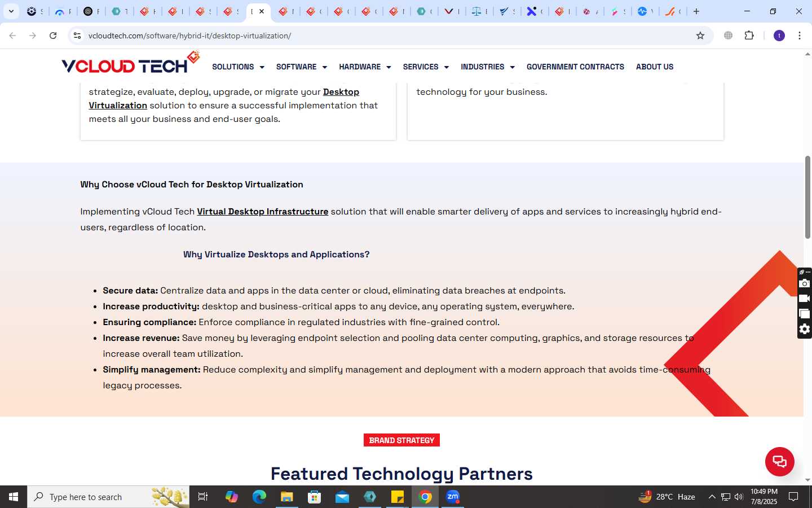The height and width of the screenshot is (508, 812).
Task: Expand the HARDWARE menu
Action: tap(365, 67)
